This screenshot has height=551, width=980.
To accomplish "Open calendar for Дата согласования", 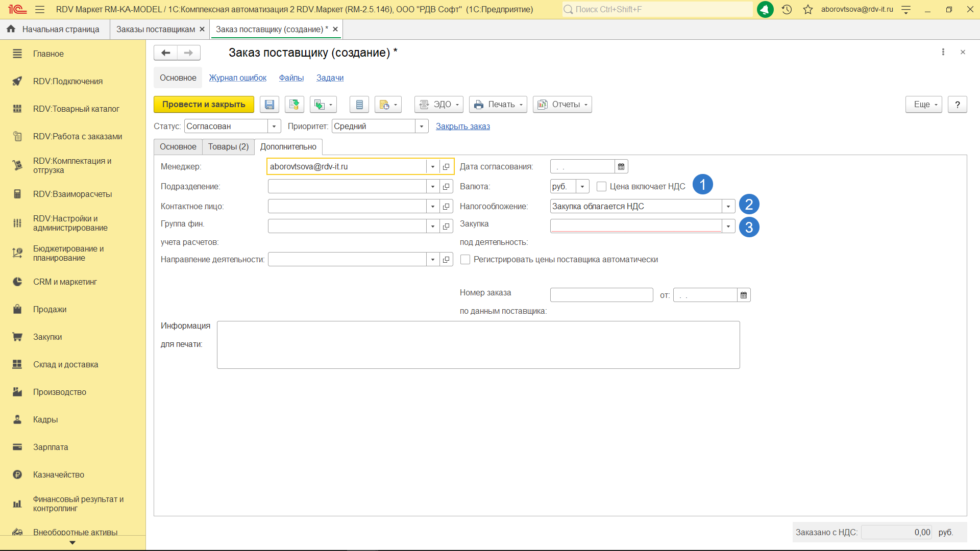I will point(621,167).
